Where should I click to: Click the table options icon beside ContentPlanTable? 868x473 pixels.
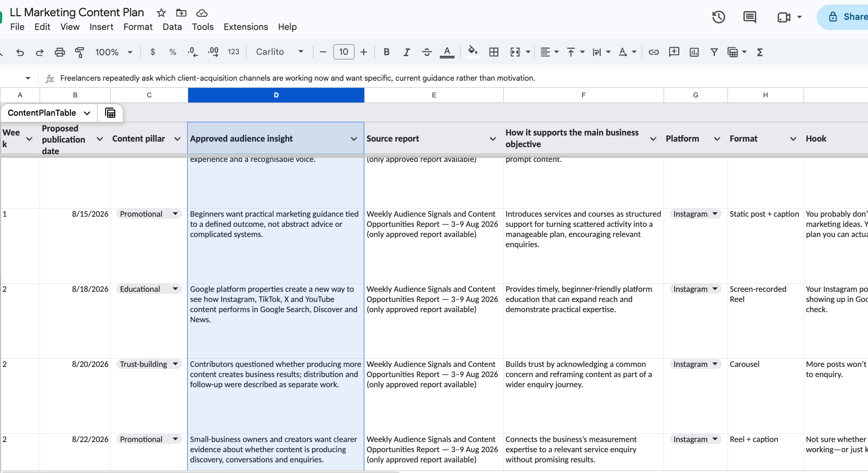click(110, 113)
